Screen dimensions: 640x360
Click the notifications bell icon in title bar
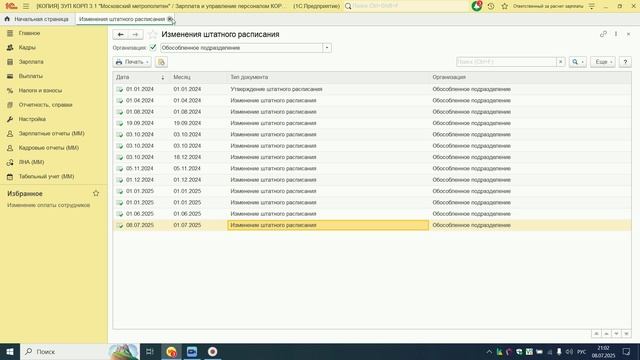point(477,6)
